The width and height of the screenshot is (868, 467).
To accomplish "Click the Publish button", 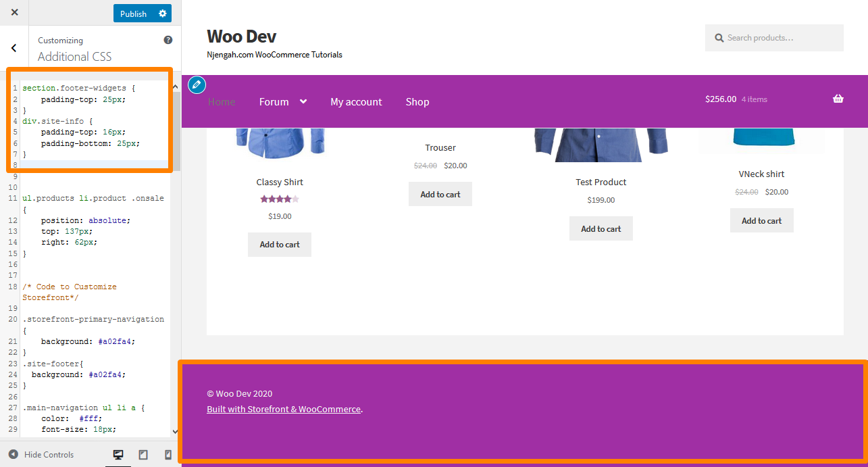I will click(133, 14).
